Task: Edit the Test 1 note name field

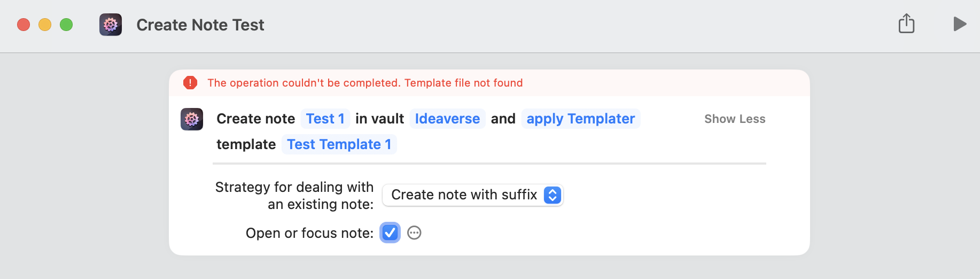Action: point(325,119)
